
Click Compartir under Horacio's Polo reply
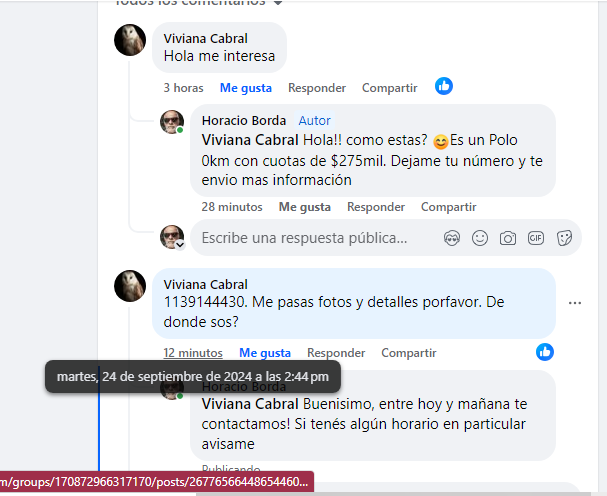pos(448,207)
